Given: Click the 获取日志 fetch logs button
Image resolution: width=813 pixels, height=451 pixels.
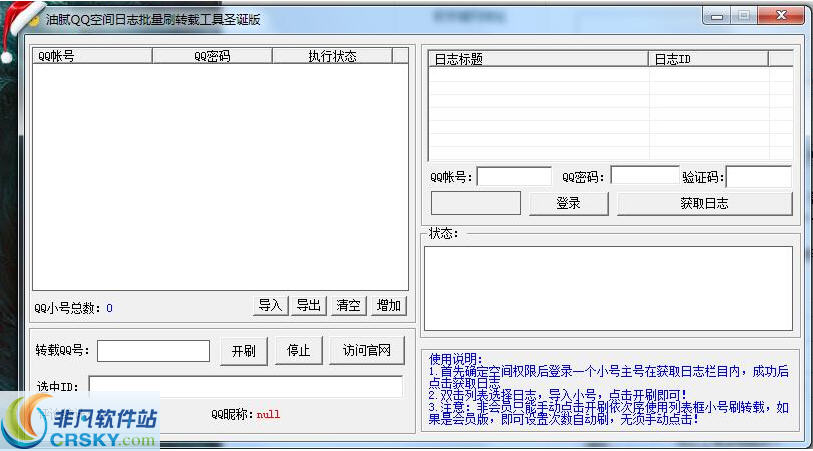Looking at the screenshot, I should click(x=704, y=203).
